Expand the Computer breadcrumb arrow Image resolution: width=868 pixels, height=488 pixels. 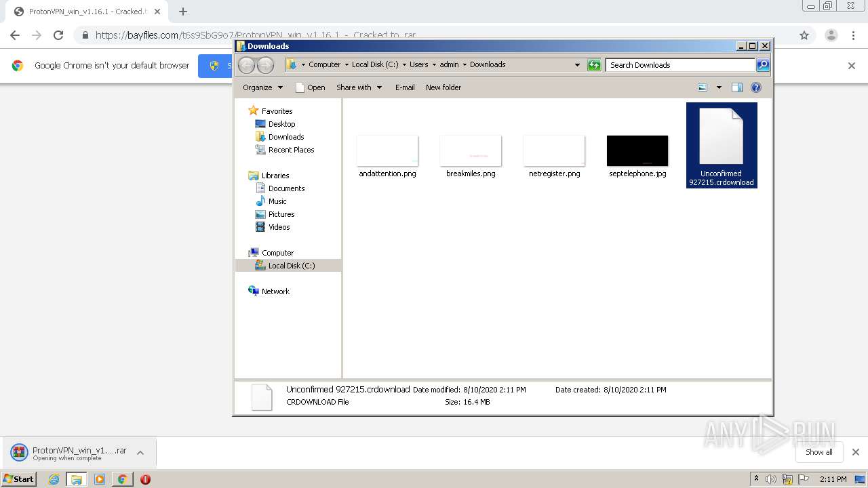346,65
